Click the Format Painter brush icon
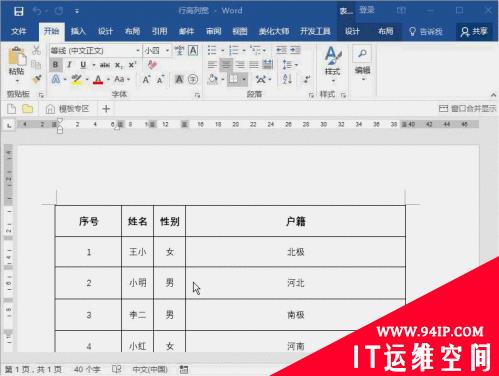Screen dimensions: 499x376 (37, 79)
